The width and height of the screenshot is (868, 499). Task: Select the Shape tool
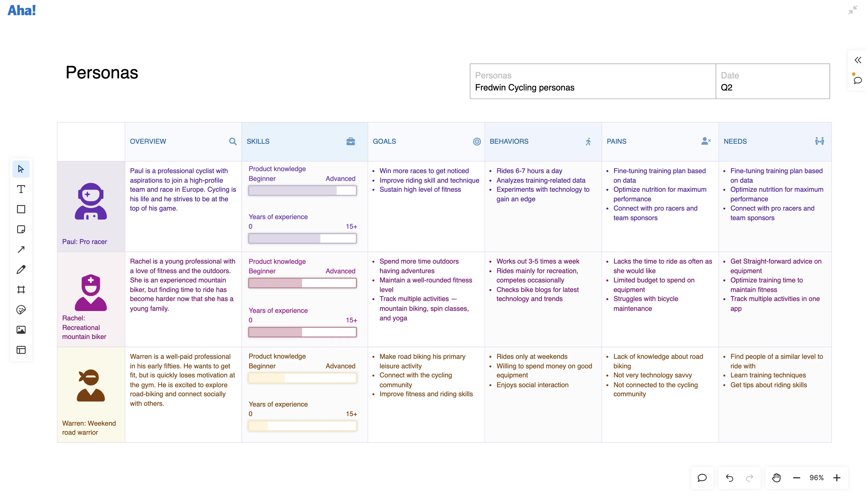click(21, 209)
